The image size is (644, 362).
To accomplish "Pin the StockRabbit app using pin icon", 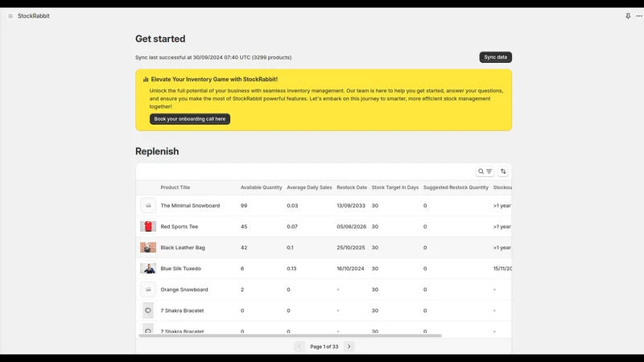I will pyautogui.click(x=628, y=16).
